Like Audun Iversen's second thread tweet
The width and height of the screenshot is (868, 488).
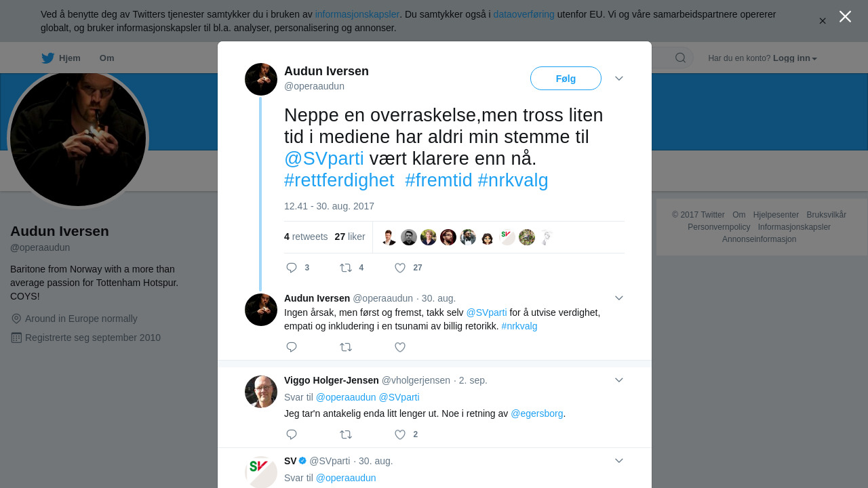pyautogui.click(x=400, y=347)
